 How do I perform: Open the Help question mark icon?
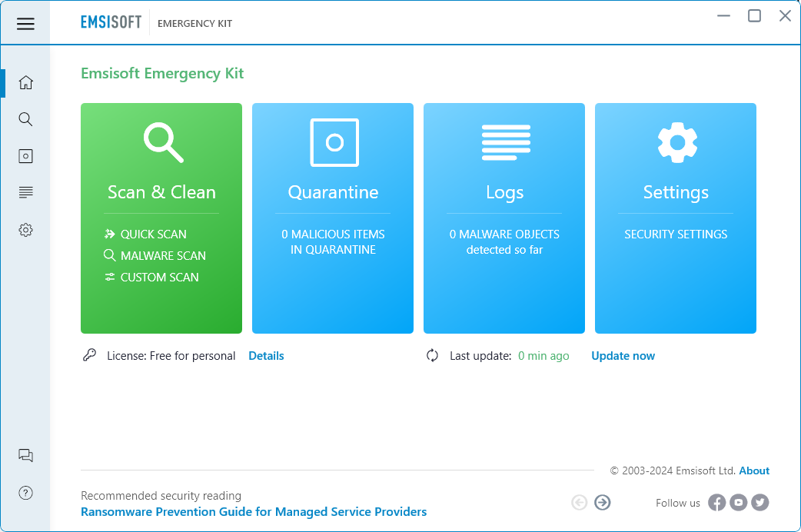[25, 493]
